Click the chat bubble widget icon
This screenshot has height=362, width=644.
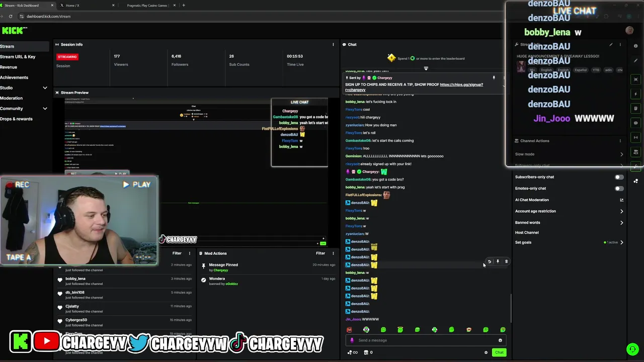pyautogui.click(x=636, y=123)
